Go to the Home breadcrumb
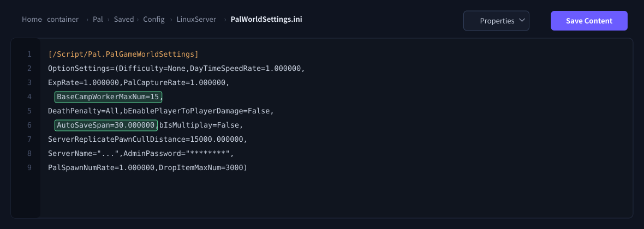Image resolution: width=644 pixels, height=229 pixels. [32, 19]
